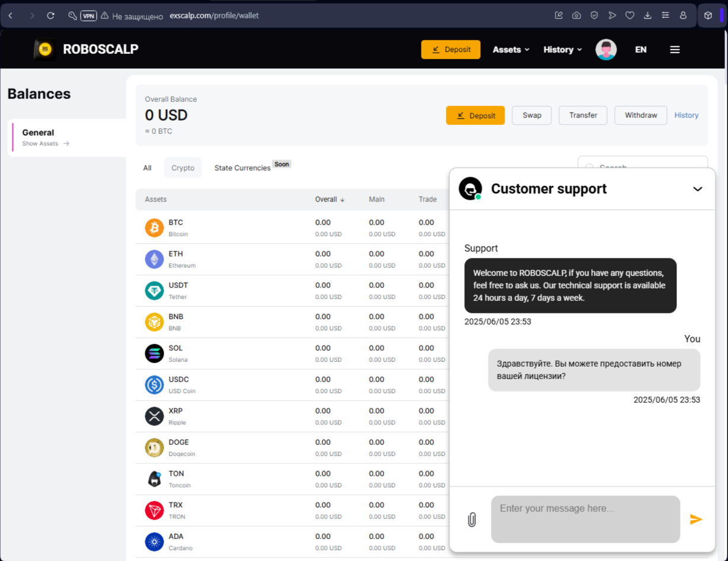This screenshot has height=561, width=728.
Task: Open the History link in balance panel
Action: tap(687, 116)
